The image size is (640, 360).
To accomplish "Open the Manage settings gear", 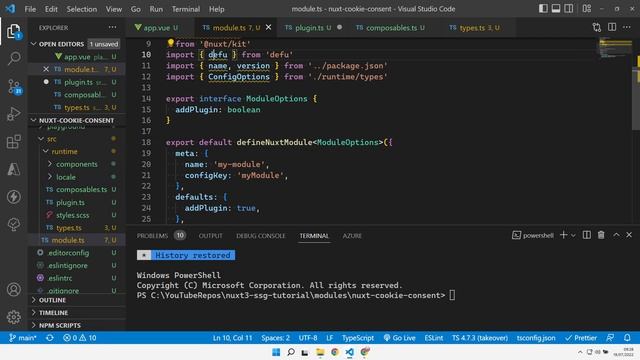I will pos(14,317).
